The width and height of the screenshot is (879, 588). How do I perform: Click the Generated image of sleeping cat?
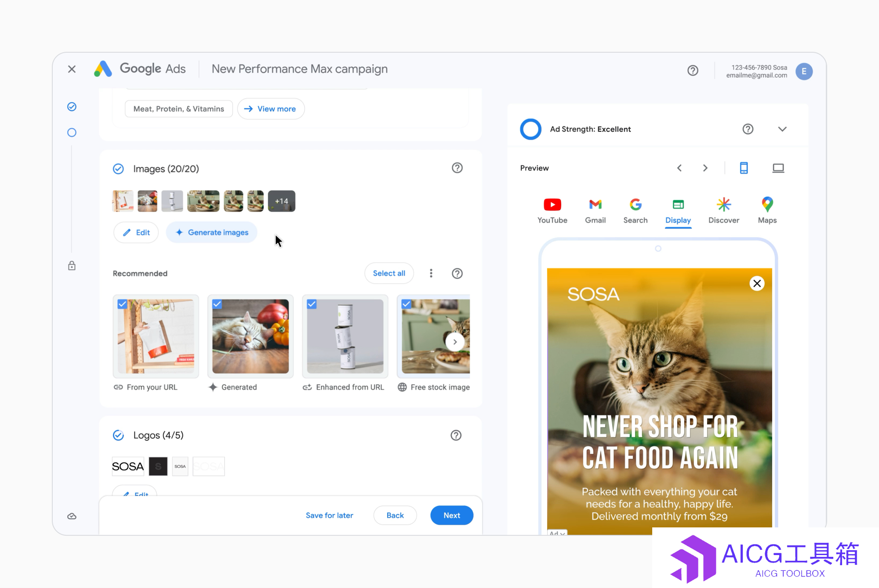[x=251, y=336]
